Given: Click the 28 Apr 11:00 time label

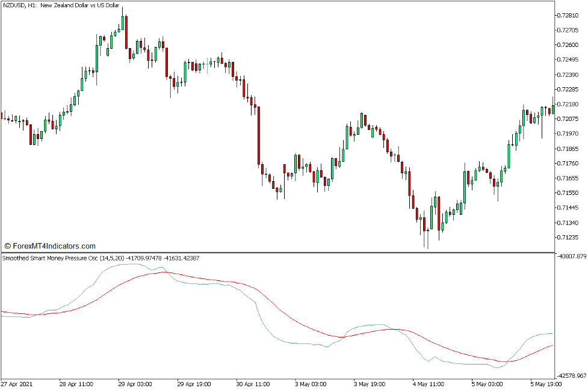Looking at the screenshot, I should [77, 384].
